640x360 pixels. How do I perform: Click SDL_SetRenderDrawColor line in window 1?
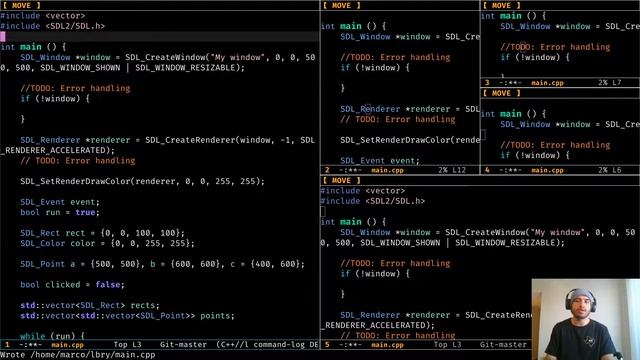142,181
